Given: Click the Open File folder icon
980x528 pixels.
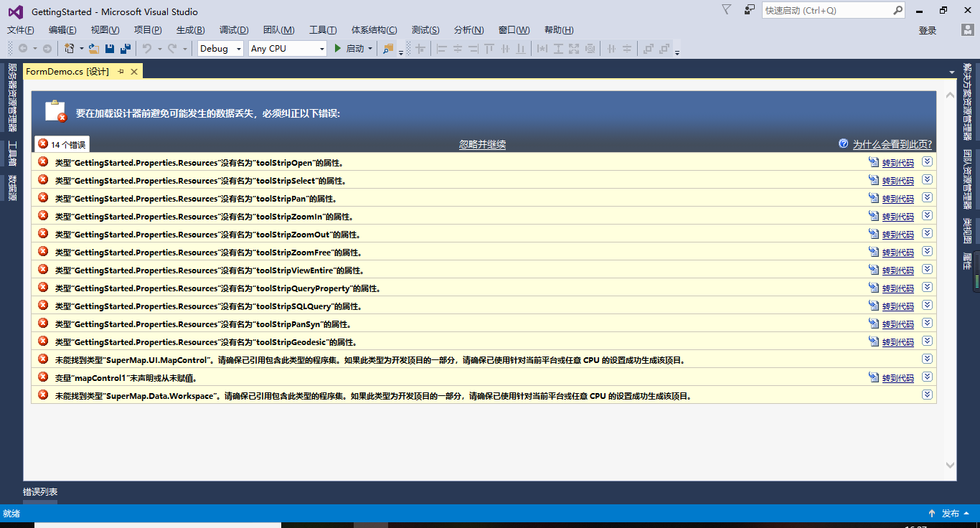Looking at the screenshot, I should click(x=94, y=49).
